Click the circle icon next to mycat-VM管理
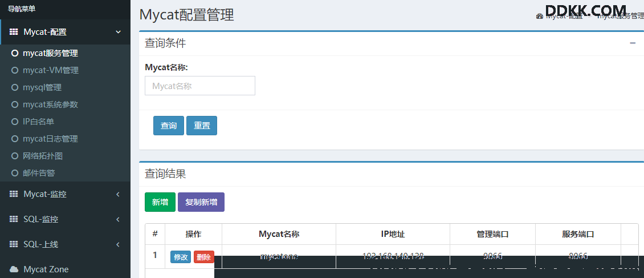This screenshot has height=278, width=644. pyautogui.click(x=15, y=70)
